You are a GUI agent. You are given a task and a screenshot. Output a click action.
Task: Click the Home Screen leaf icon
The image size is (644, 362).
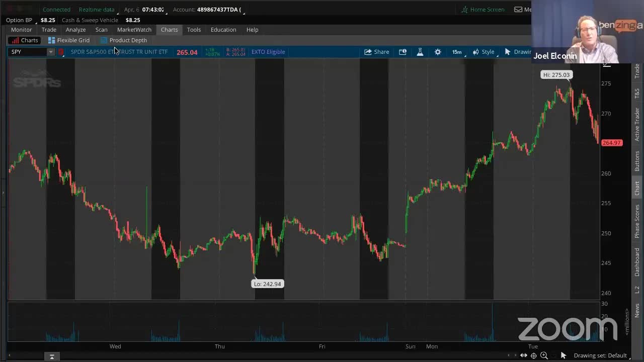[465, 10]
